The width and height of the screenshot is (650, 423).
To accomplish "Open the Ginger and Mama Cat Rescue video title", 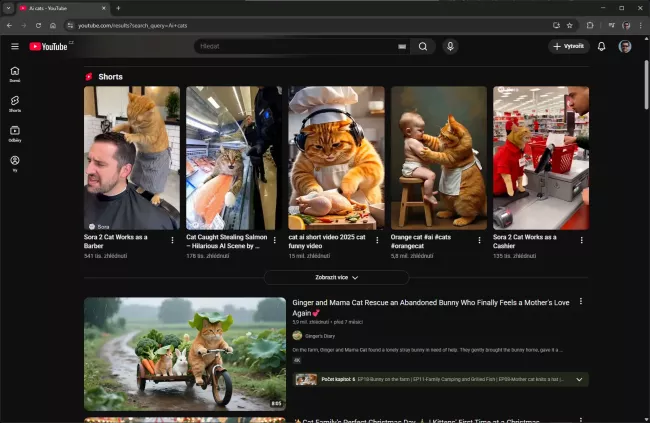I will coord(431,308).
